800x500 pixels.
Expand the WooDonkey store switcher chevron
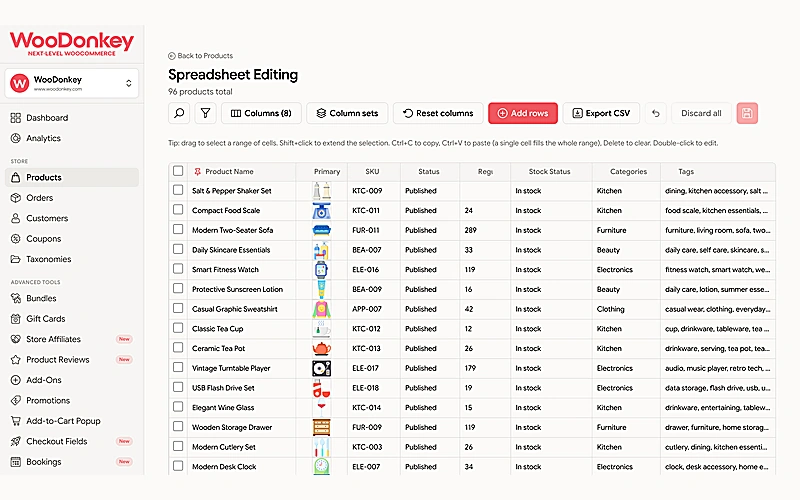pyautogui.click(x=129, y=83)
